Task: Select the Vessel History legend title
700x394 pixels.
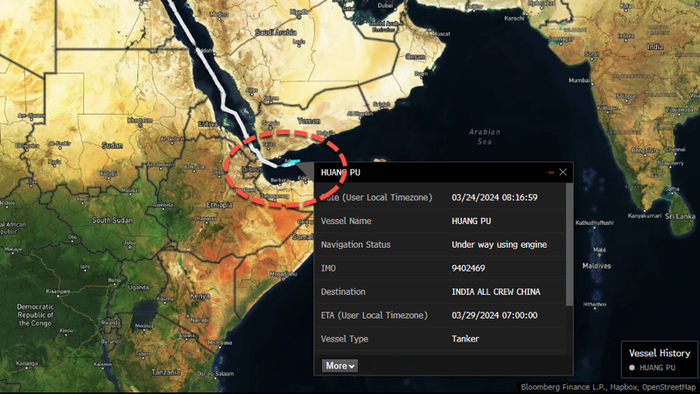Action: click(659, 353)
